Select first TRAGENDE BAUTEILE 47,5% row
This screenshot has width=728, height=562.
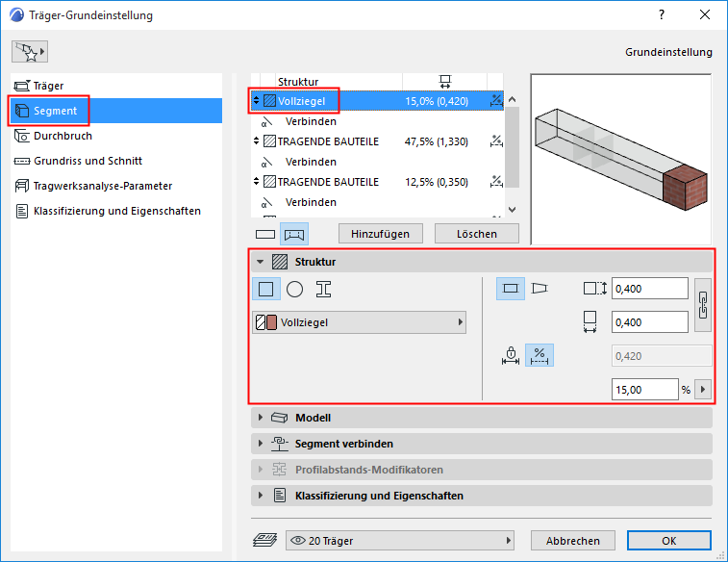(377, 141)
